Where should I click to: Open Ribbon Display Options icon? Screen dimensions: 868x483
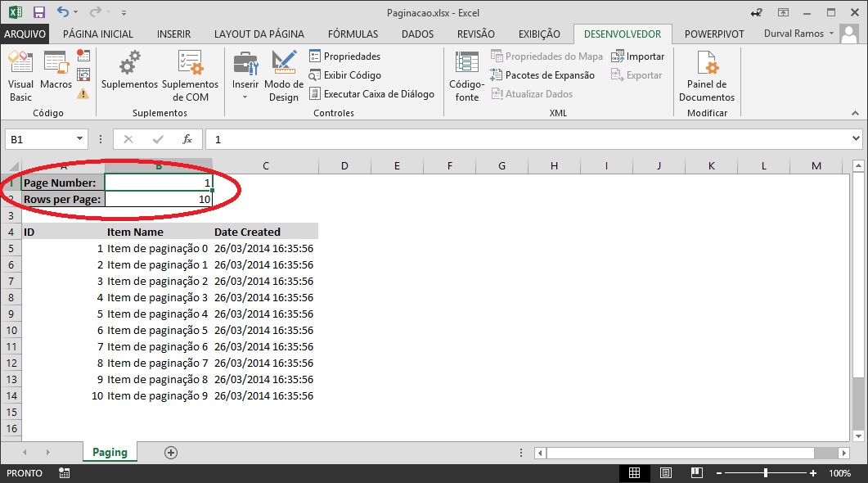click(x=783, y=12)
